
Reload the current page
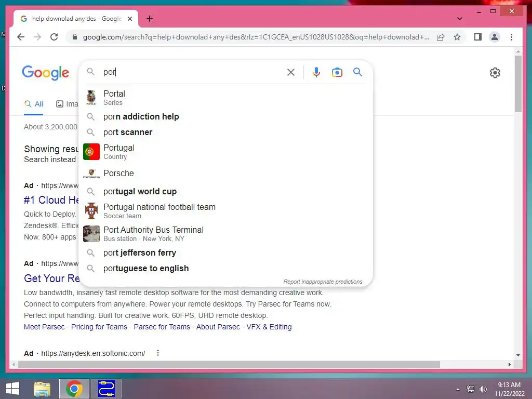[54, 37]
